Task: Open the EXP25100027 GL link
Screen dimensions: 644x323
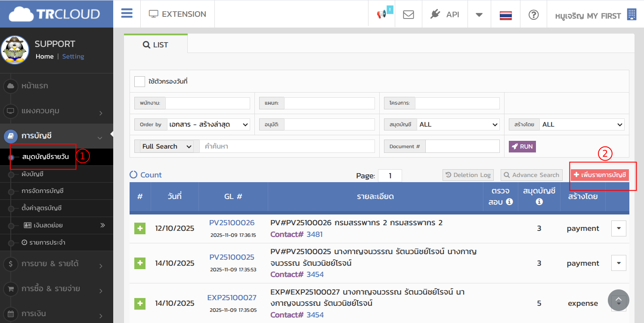Action: pos(232,298)
